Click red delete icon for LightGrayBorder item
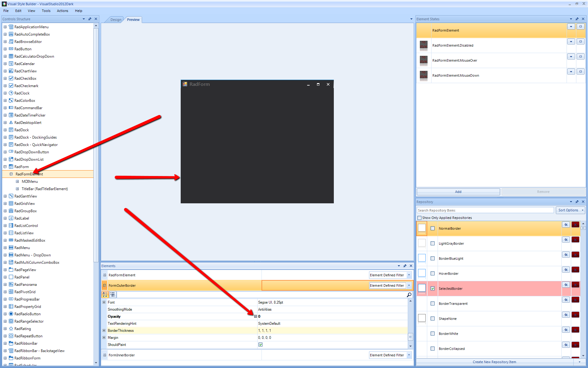The height and width of the screenshot is (368, 588). point(575,240)
